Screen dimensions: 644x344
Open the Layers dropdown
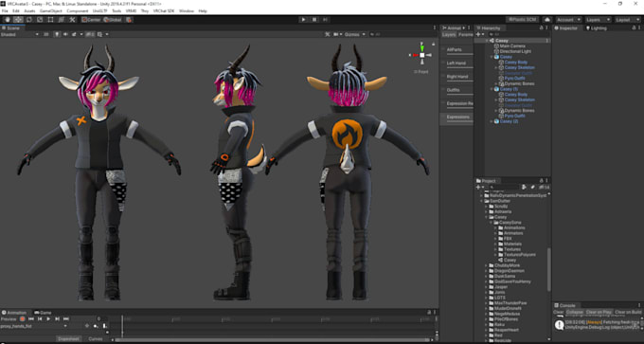[x=598, y=19]
